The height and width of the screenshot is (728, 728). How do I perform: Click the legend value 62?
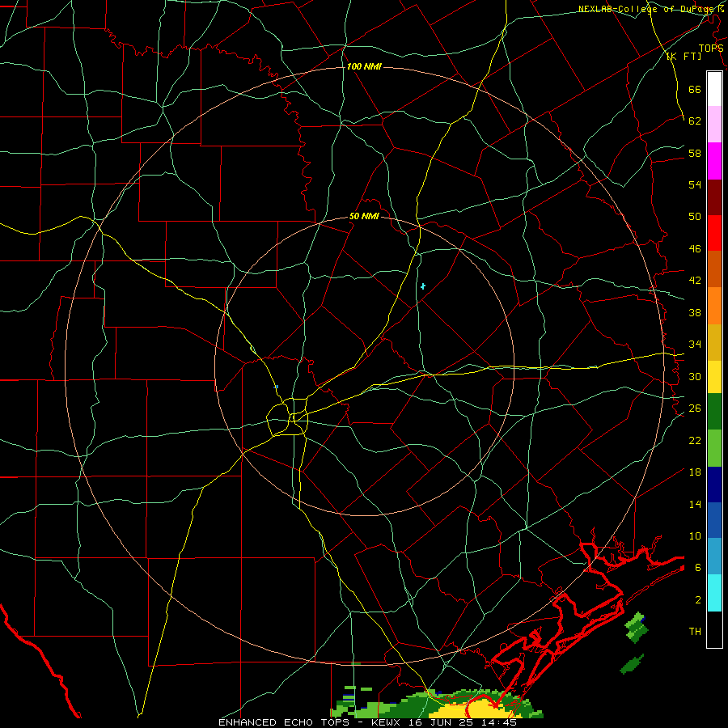695,121
